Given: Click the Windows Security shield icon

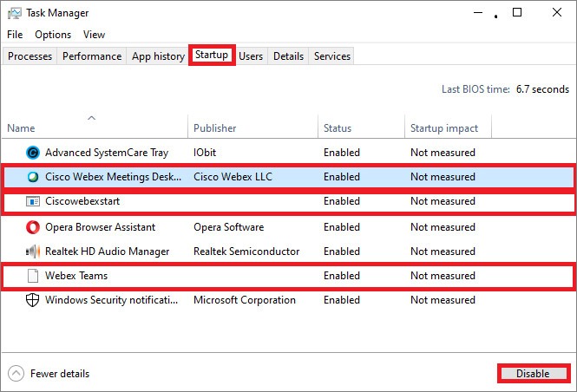Looking at the screenshot, I should coord(33,300).
